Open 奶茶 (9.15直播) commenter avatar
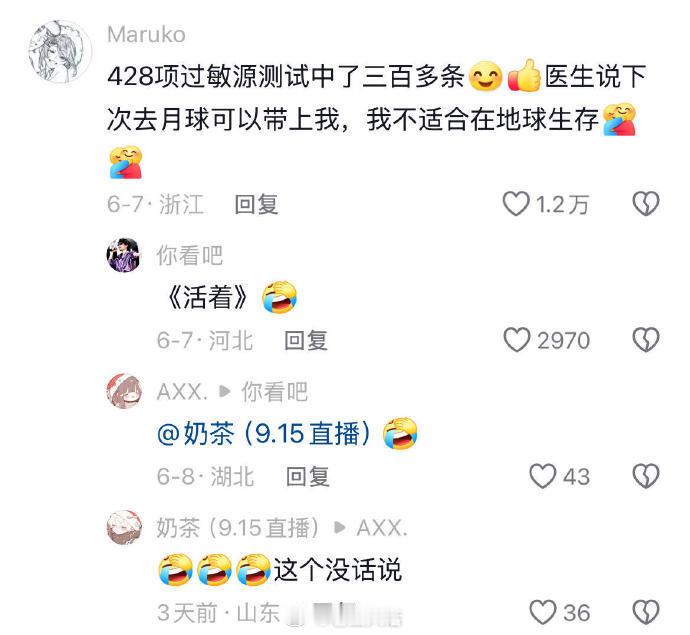The width and height of the screenshot is (690, 635). point(124,528)
